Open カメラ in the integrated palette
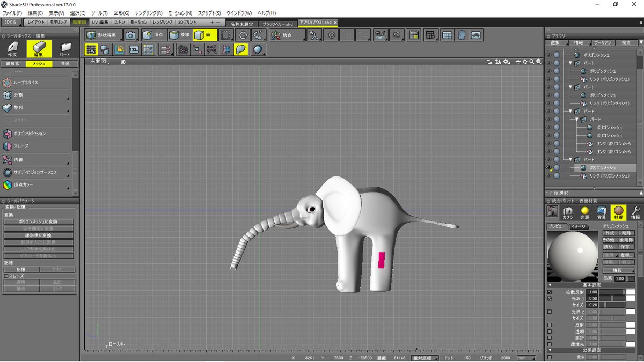Image resolution: width=644 pixels, height=362 pixels. [x=567, y=213]
